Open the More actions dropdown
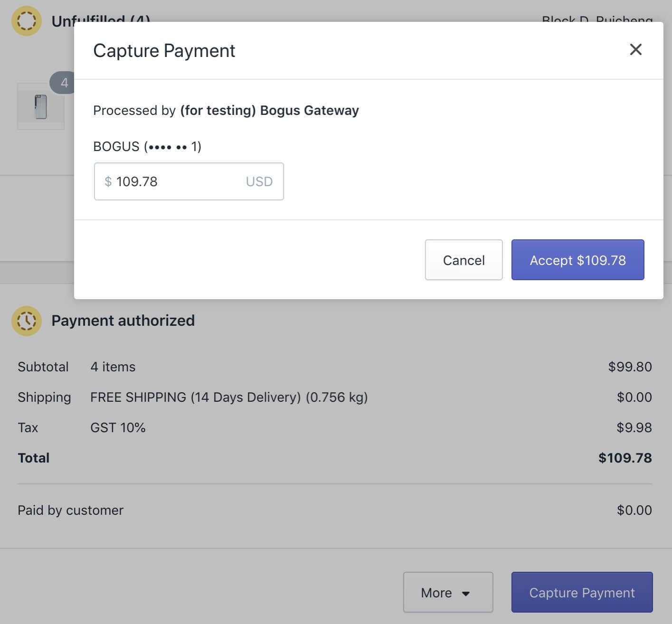 click(447, 592)
